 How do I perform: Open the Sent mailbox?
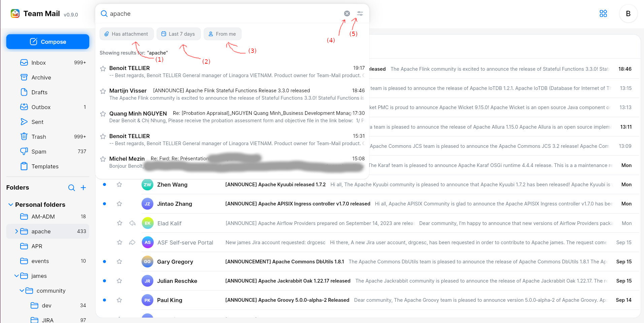point(48,122)
